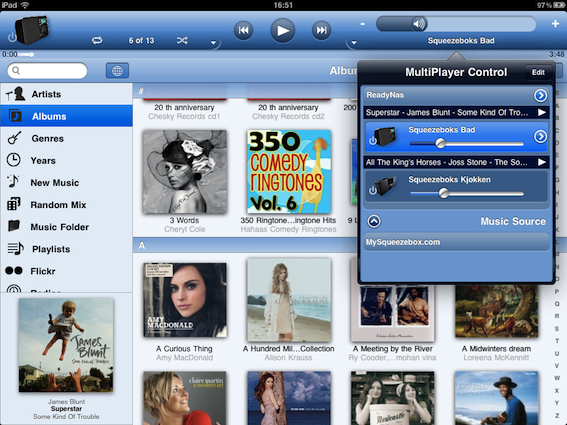This screenshot has height=425, width=567.
Task: Click the 6 of 13 track counter
Action: (x=141, y=41)
